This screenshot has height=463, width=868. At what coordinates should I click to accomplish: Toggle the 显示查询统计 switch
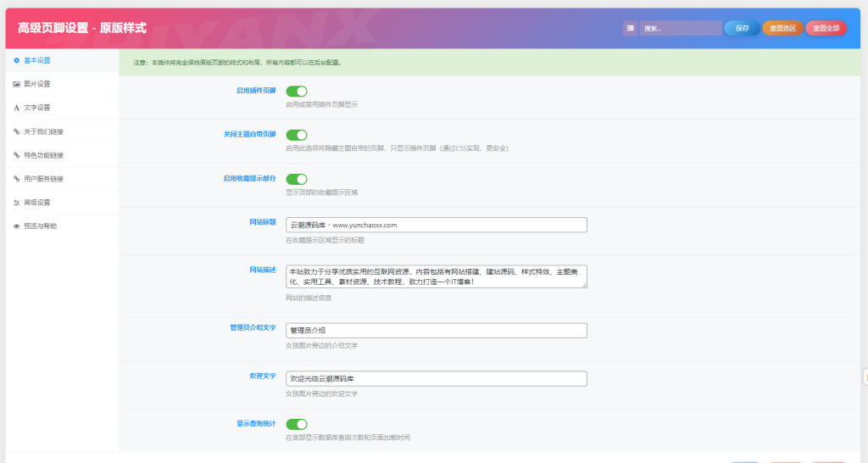tap(296, 424)
